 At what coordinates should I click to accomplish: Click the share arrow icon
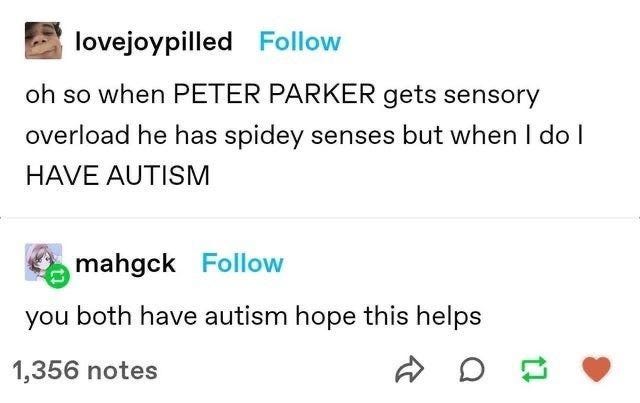tap(409, 370)
